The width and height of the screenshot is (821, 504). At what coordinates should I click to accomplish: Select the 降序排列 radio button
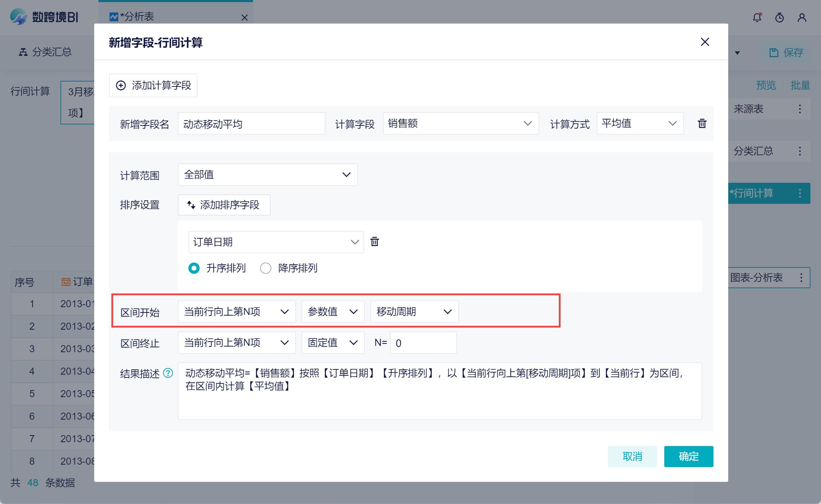266,268
